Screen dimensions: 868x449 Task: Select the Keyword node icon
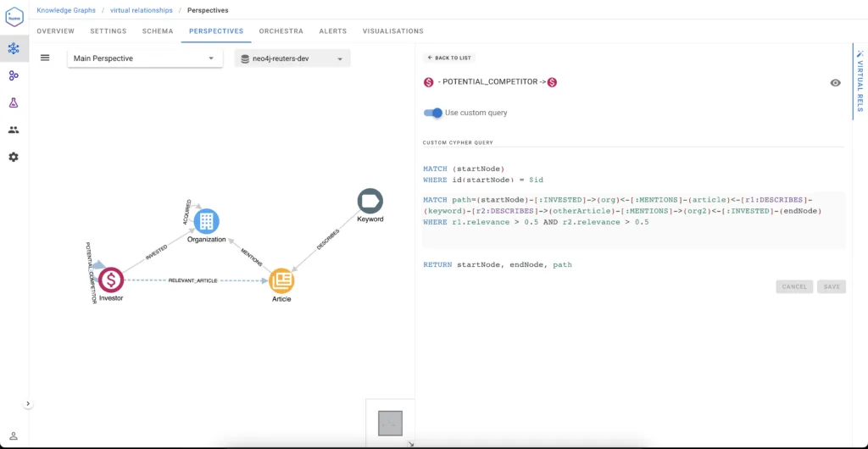370,202
